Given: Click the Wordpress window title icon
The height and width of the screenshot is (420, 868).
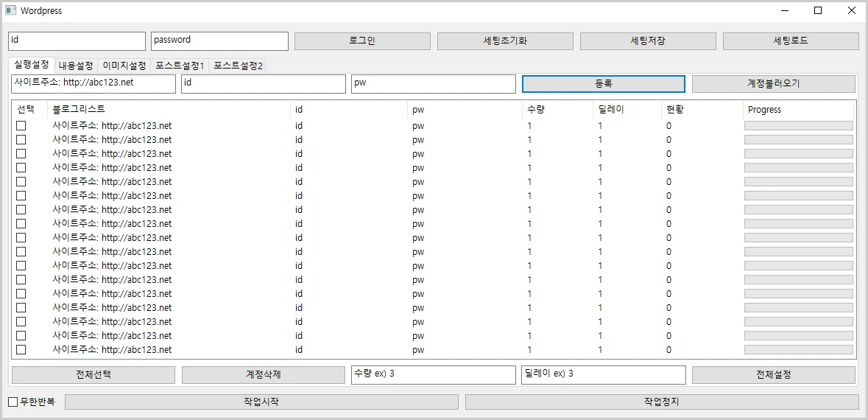Looking at the screenshot, I should click(x=11, y=10).
